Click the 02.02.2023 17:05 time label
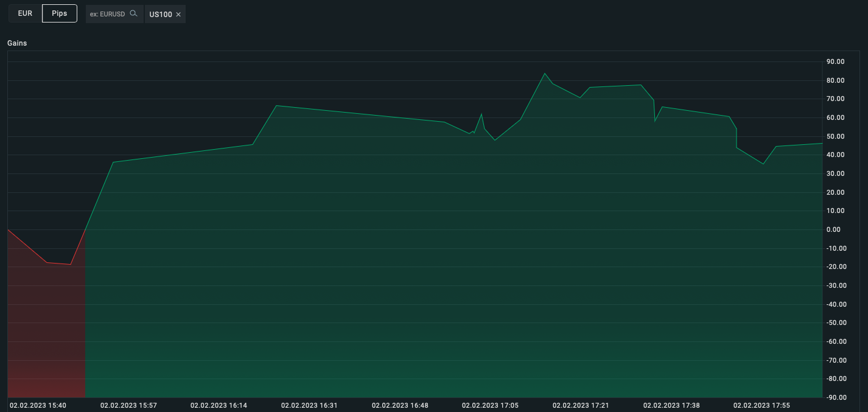 click(x=490, y=405)
